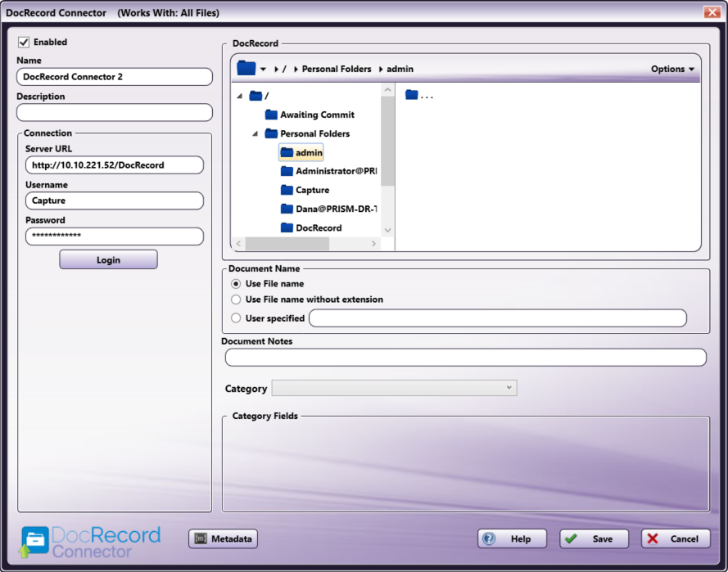The image size is (728, 572).
Task: Click the DocRecord folder icon in tree
Action: [x=287, y=227]
